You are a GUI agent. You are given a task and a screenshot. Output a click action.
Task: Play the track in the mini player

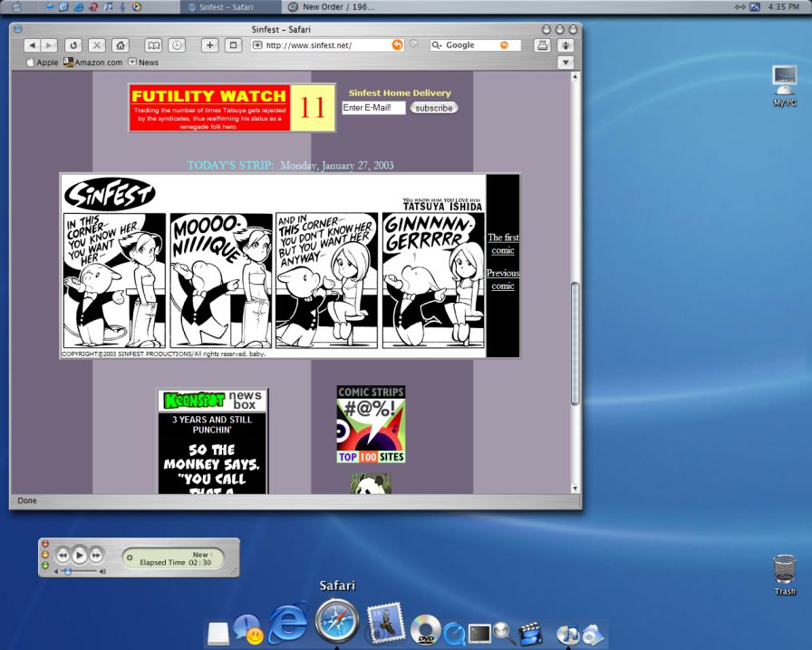[x=79, y=555]
